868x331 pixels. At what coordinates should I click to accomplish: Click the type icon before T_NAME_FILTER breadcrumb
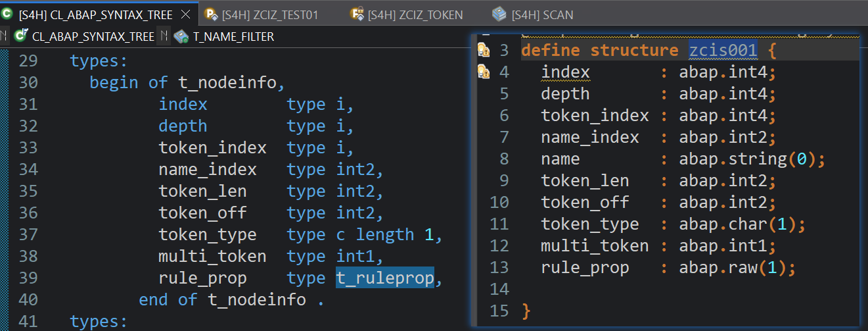pos(181,36)
